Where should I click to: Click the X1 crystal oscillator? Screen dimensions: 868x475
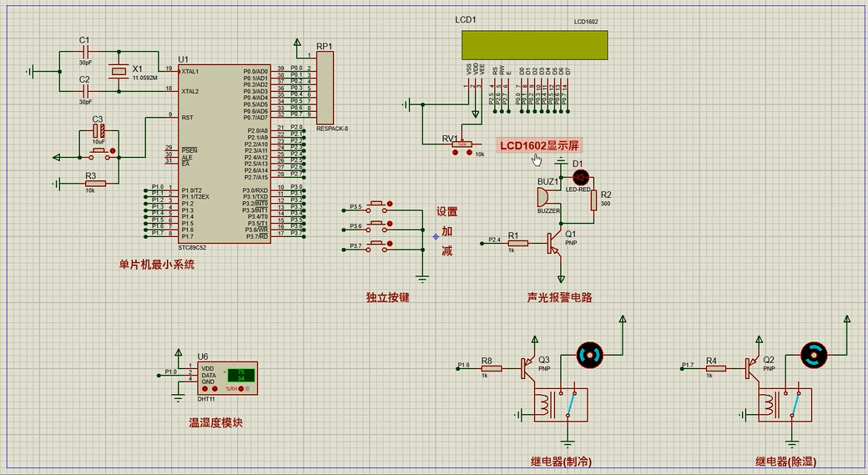(119, 73)
